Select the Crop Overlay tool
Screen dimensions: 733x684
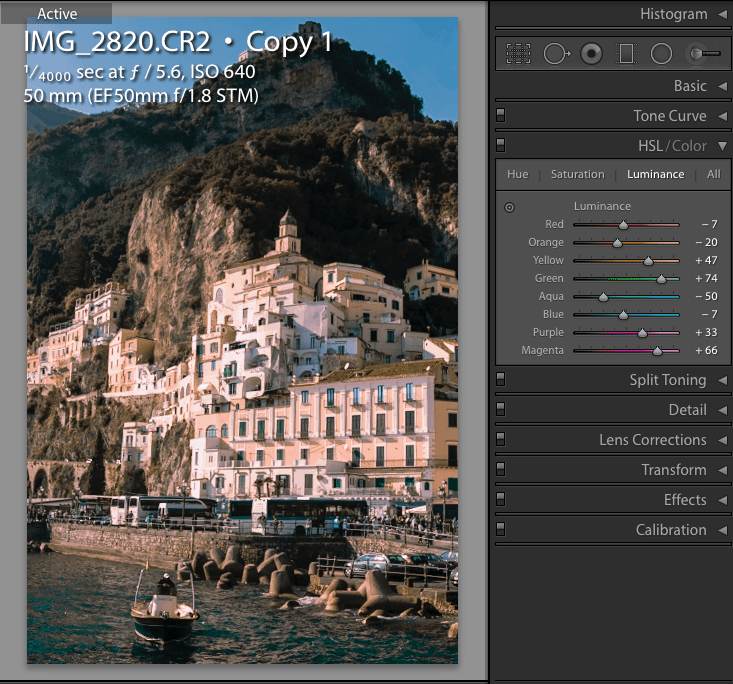tap(518, 54)
